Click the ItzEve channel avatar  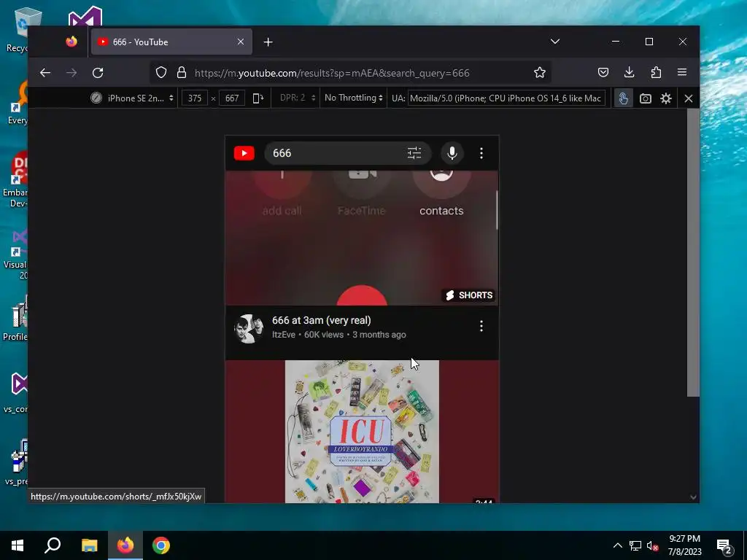point(248,328)
